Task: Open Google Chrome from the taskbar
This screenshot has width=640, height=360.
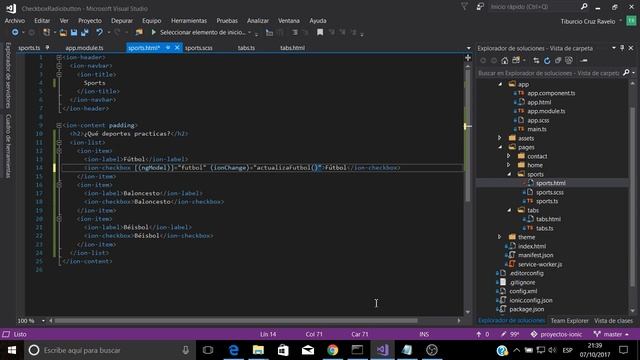Action: click(x=333, y=350)
